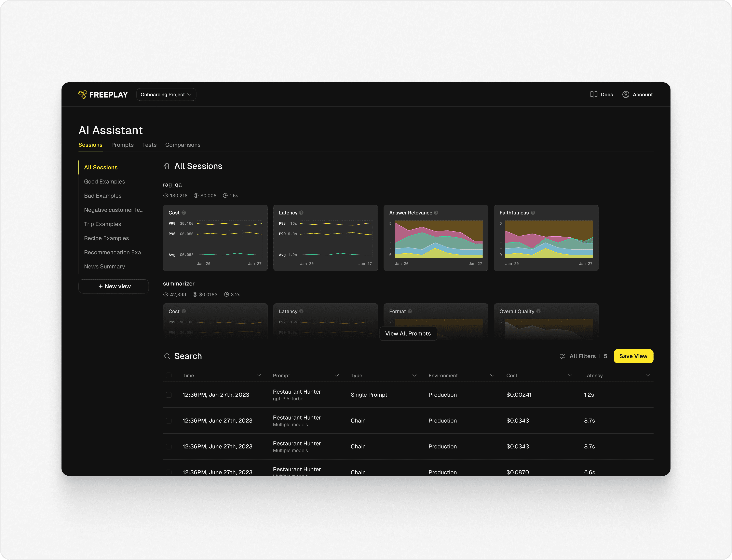Click the dollar icon next to $0.0183
This screenshot has height=560, width=732.
tap(195, 295)
